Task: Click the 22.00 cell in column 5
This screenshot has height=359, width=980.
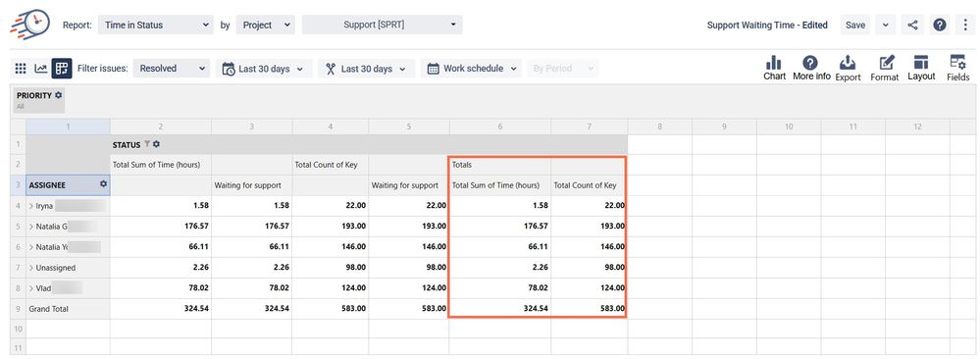Action: [x=409, y=206]
